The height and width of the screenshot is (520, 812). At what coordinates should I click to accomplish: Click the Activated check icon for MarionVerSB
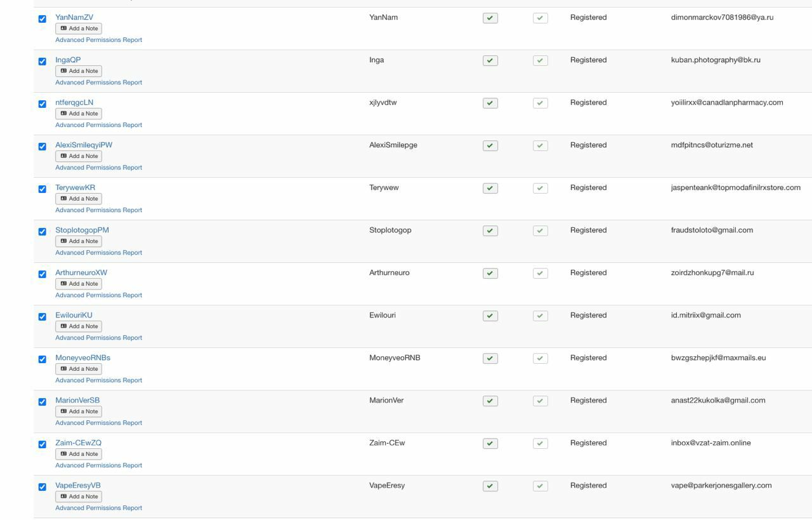[540, 401]
